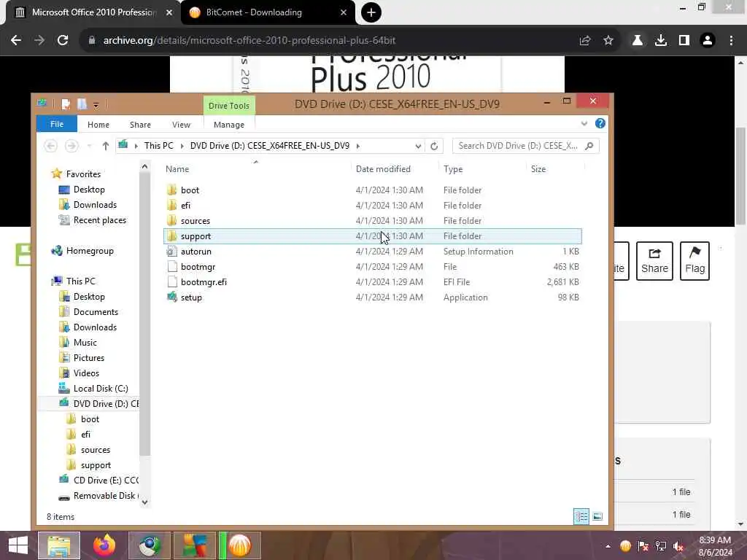Switch to large icons view in Explorer
Image resolution: width=747 pixels, height=560 pixels.
point(597,517)
